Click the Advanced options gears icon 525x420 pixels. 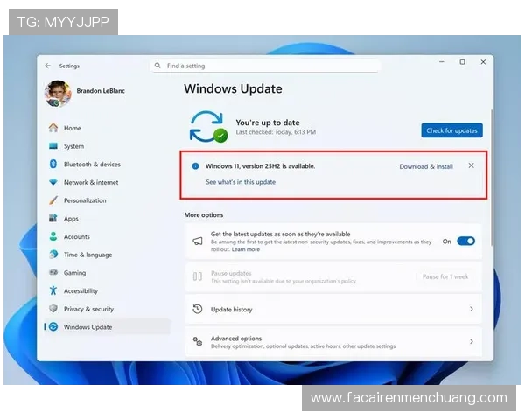[x=198, y=341]
